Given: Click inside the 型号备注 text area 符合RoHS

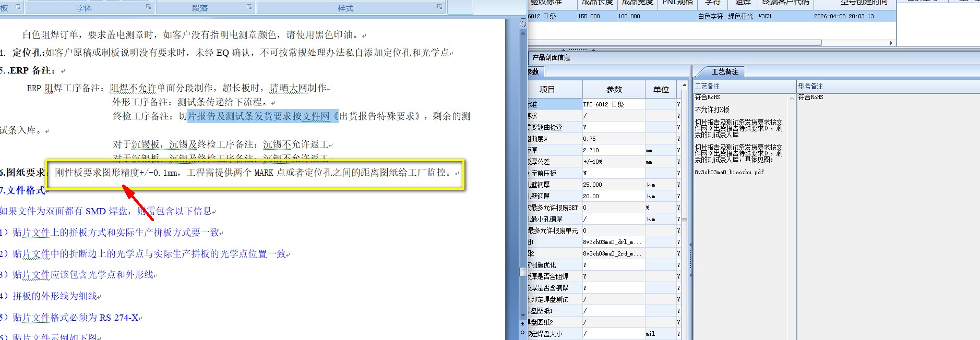Looking at the screenshot, I should tap(810, 98).
